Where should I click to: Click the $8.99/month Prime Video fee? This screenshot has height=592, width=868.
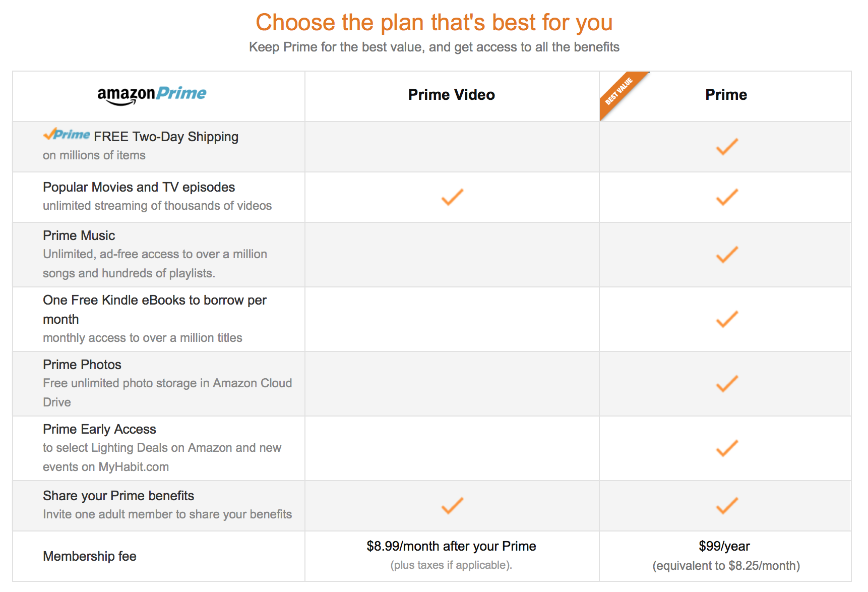coord(451,547)
